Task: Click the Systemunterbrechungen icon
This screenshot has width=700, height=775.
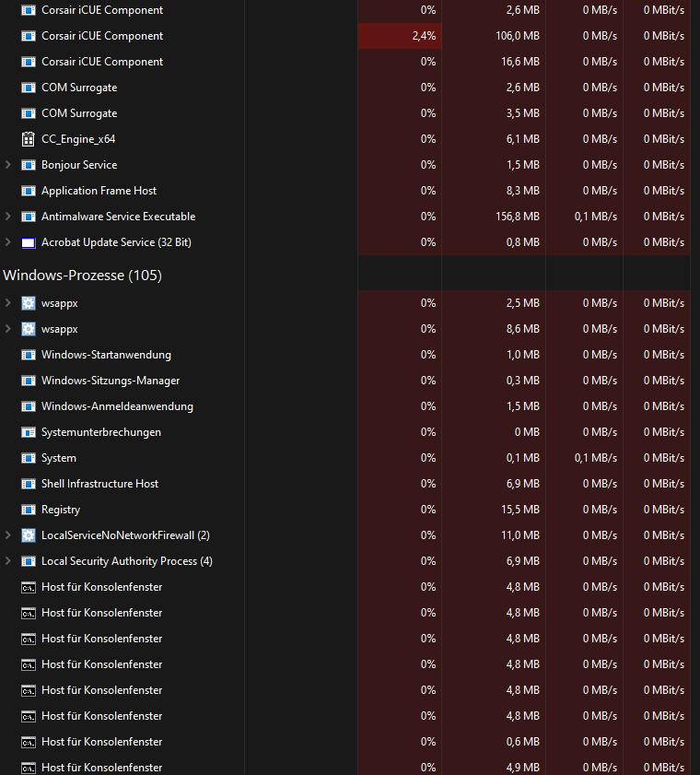Action: tap(29, 432)
